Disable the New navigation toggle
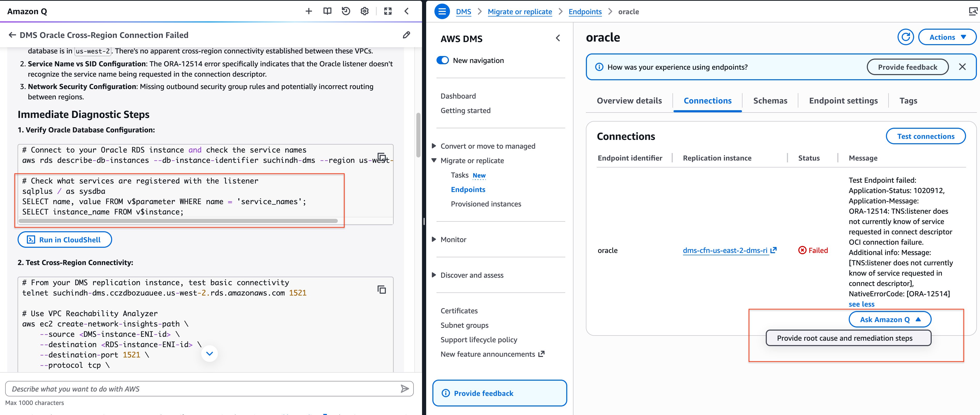Image resolution: width=980 pixels, height=415 pixels. pyautogui.click(x=442, y=60)
